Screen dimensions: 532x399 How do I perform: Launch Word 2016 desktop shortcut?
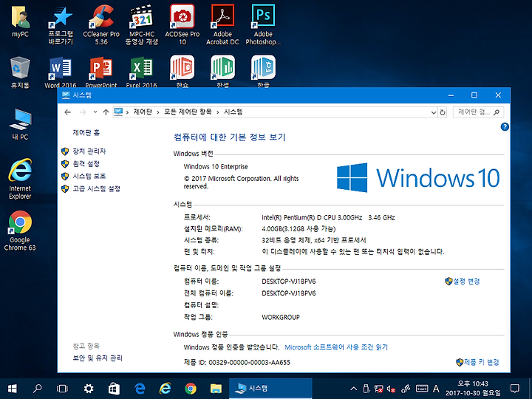pyautogui.click(x=61, y=72)
